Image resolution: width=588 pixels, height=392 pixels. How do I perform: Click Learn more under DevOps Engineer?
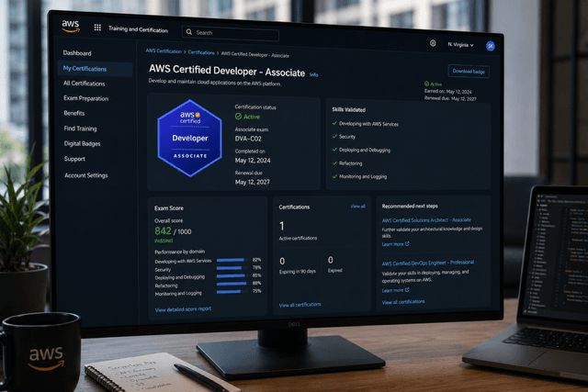[392, 290]
